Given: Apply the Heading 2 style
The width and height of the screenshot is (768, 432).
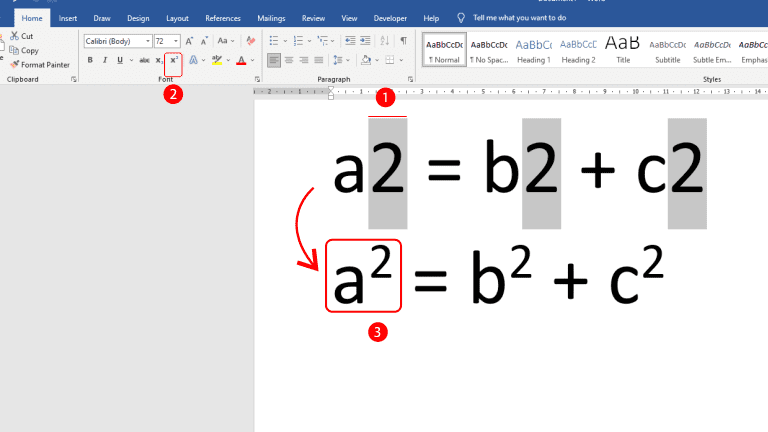Looking at the screenshot, I should click(578, 50).
